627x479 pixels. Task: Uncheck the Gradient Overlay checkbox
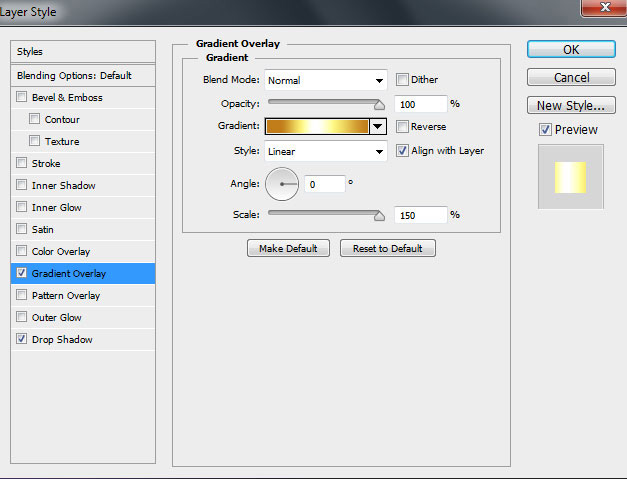tap(22, 273)
